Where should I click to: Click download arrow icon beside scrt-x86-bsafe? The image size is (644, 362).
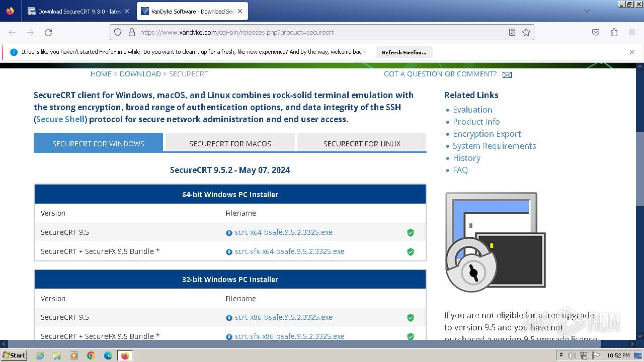229,318
